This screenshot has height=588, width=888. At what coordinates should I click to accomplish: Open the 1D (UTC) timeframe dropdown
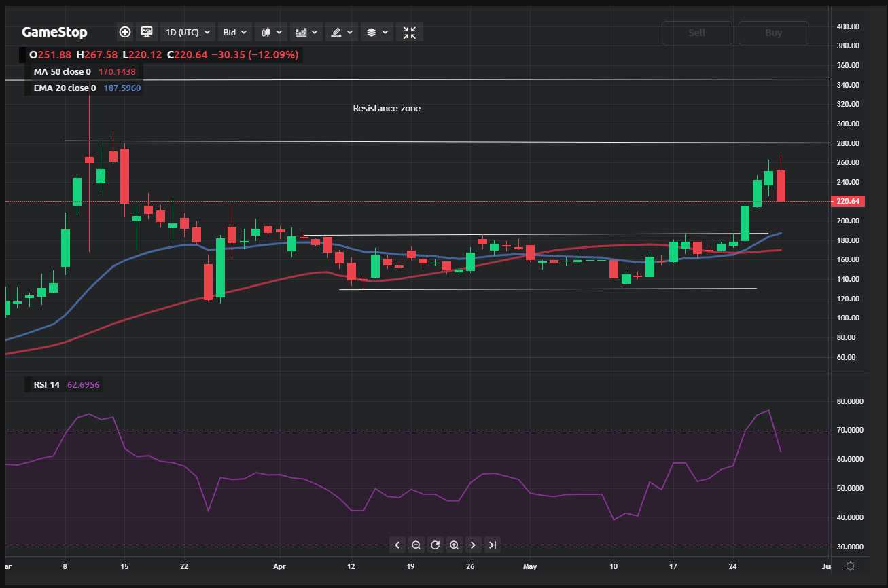pos(188,32)
